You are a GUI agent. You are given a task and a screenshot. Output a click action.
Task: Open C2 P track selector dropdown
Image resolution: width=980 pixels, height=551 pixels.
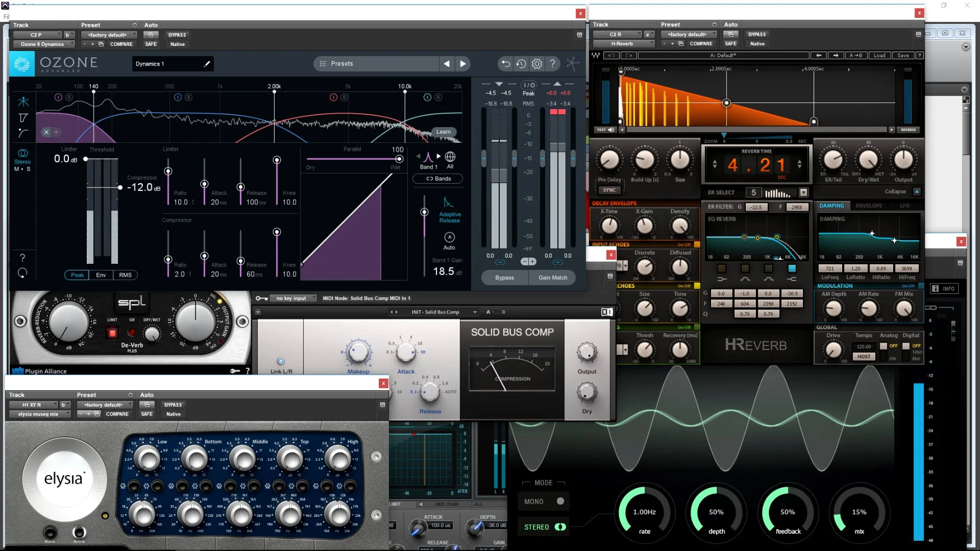tap(38, 35)
